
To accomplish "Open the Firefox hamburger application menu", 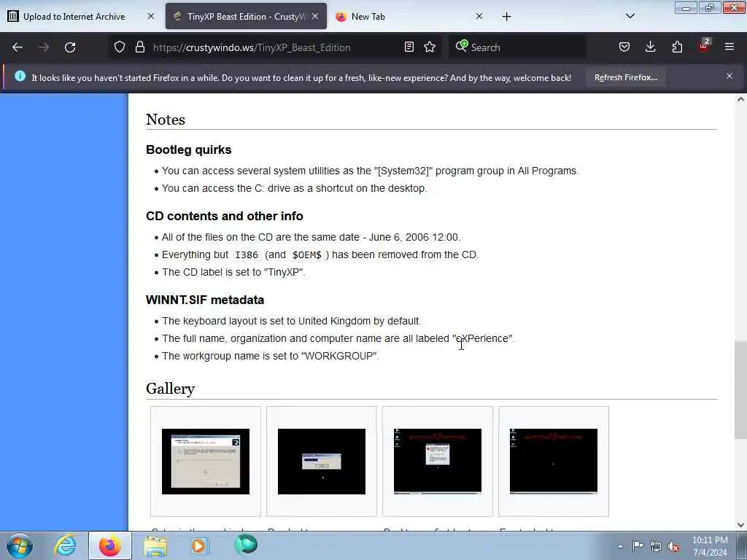I will tap(729, 47).
